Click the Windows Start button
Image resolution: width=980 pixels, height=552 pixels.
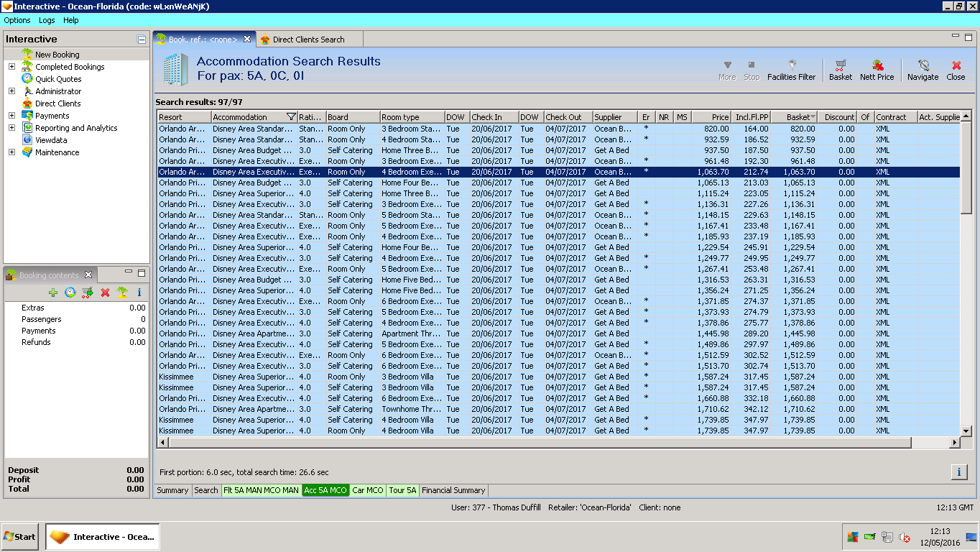(x=20, y=537)
